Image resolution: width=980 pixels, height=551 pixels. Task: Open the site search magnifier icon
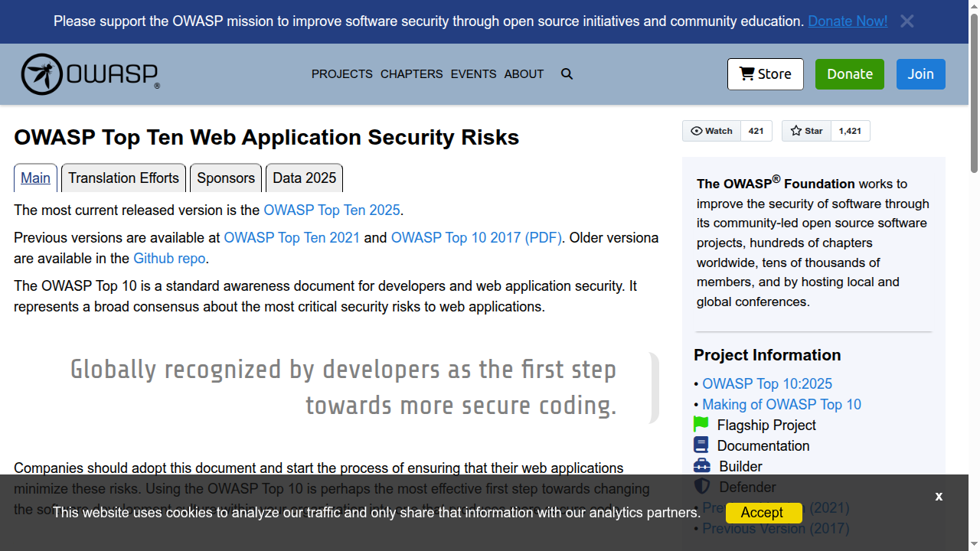[x=567, y=74]
